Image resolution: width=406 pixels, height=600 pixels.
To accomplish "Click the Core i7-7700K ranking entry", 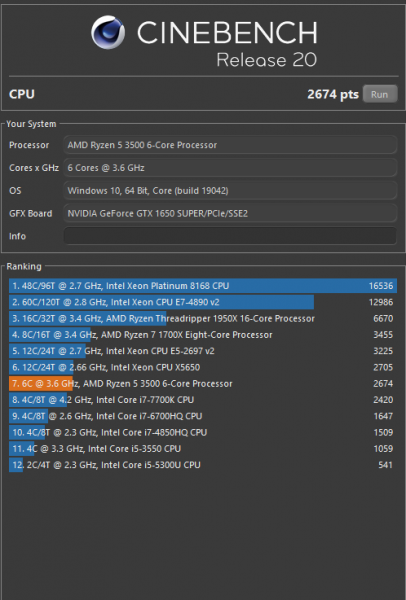I will [203, 400].
